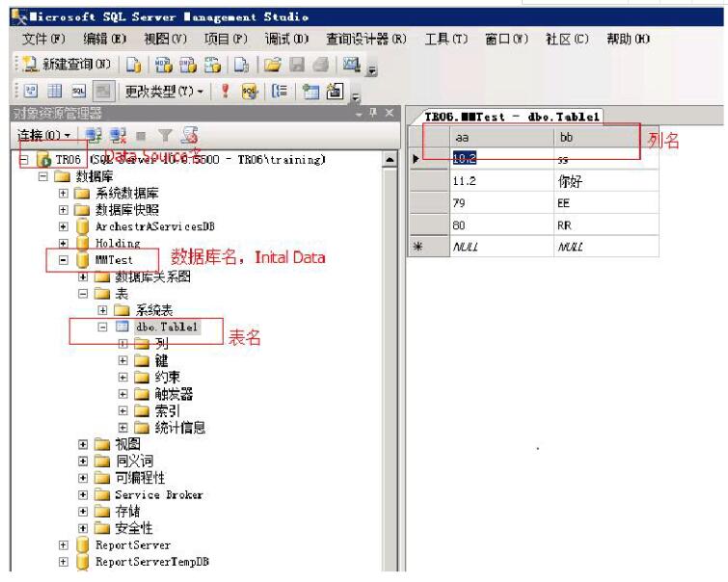Screen dimensions: 728x582
Task: Toggle the Show Results Pane button
Action: pyautogui.click(x=103, y=91)
